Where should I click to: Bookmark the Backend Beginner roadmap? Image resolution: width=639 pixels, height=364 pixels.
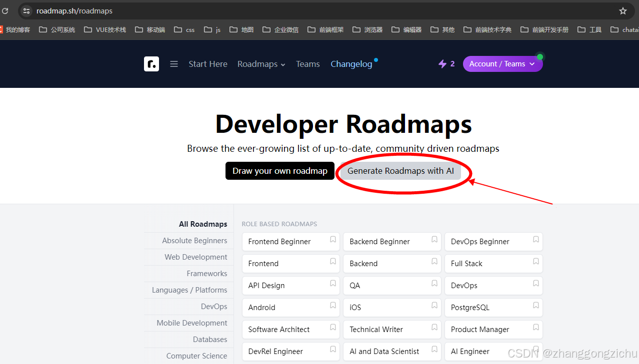point(434,240)
